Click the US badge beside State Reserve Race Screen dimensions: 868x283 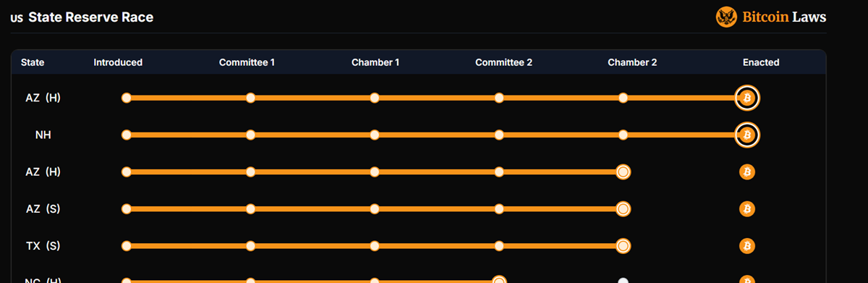coord(17,18)
